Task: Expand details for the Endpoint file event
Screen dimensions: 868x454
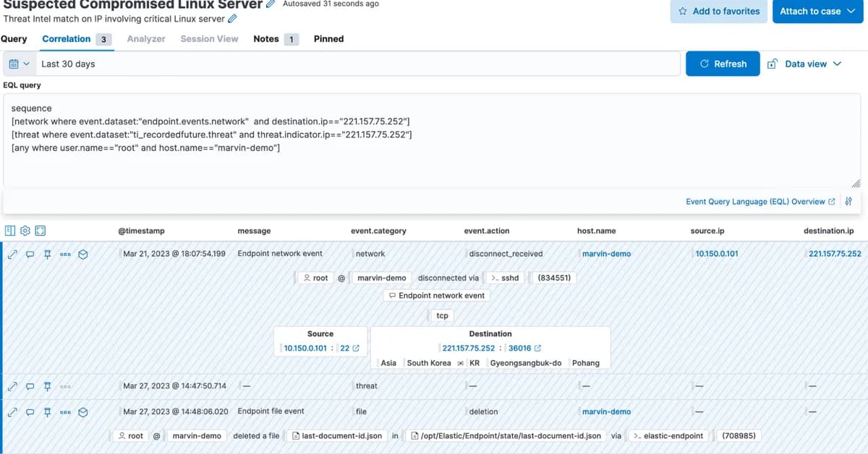Action: (12, 412)
